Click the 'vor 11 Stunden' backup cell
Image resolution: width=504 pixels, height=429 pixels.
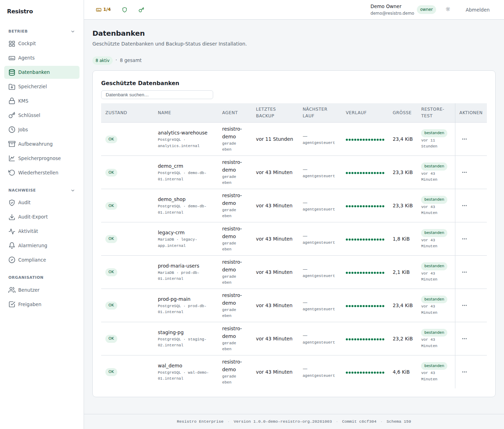(x=274, y=139)
